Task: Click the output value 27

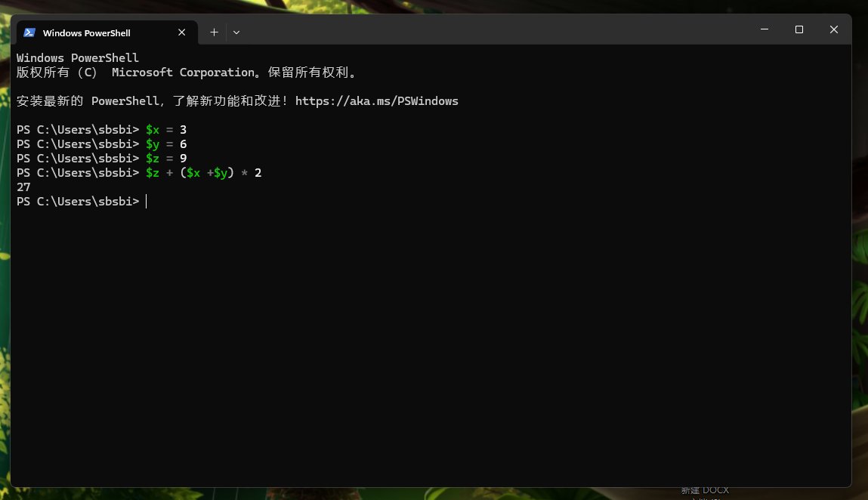Action: (23, 187)
